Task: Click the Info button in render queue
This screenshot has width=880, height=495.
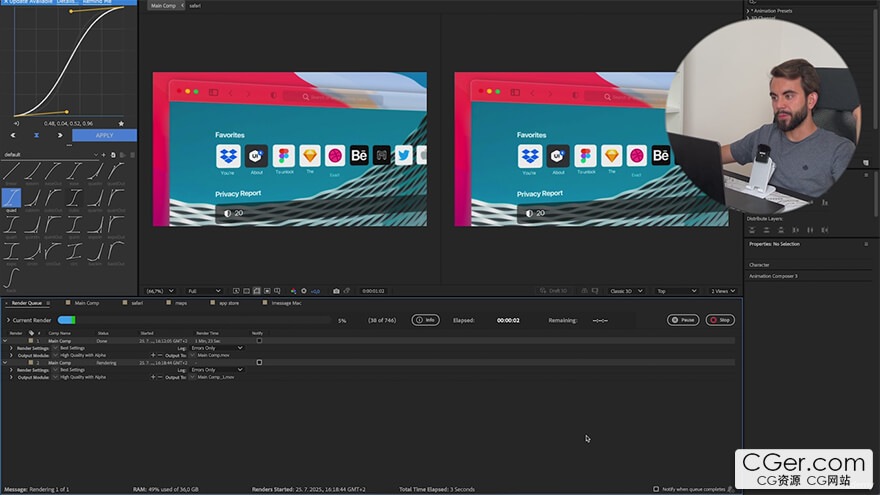Action: click(x=425, y=320)
